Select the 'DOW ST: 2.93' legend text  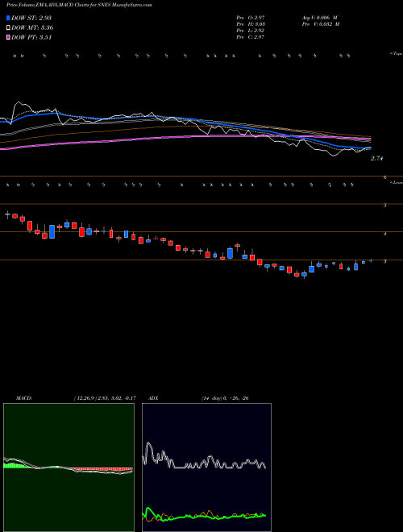(x=31, y=18)
